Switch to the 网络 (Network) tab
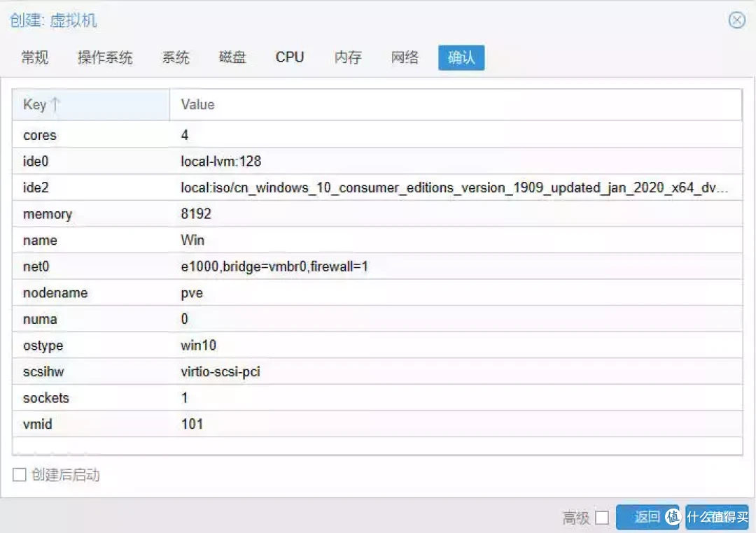Screen dimensions: 756x533 pyautogui.click(x=404, y=57)
